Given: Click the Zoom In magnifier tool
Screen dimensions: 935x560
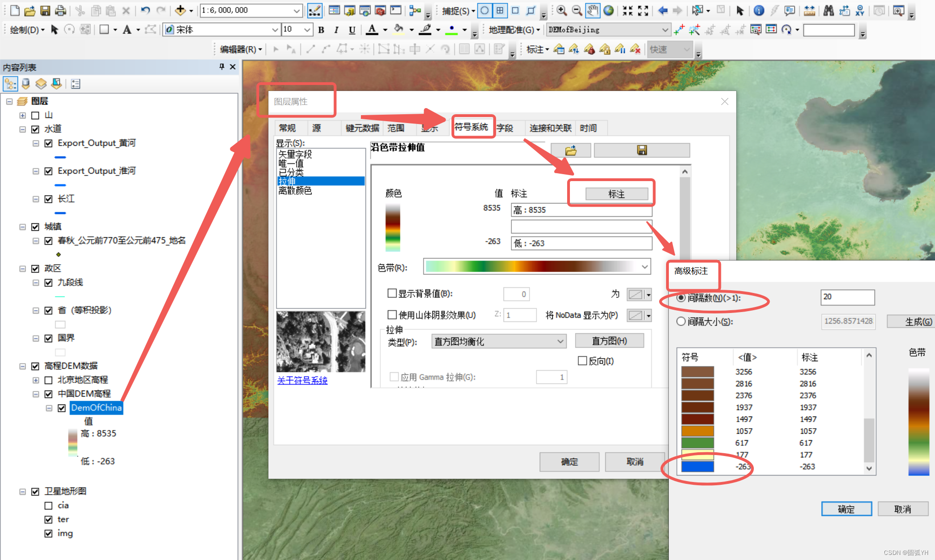Looking at the screenshot, I should click(561, 10).
